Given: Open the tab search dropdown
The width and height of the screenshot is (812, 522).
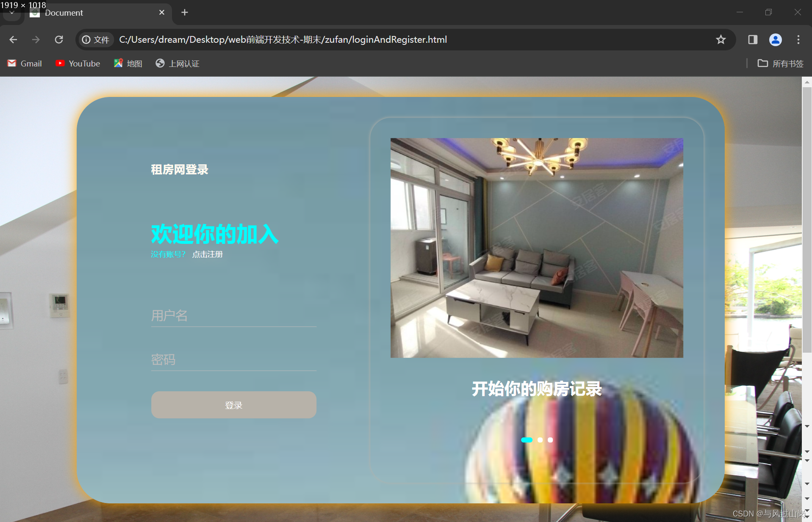Looking at the screenshot, I should (x=12, y=13).
